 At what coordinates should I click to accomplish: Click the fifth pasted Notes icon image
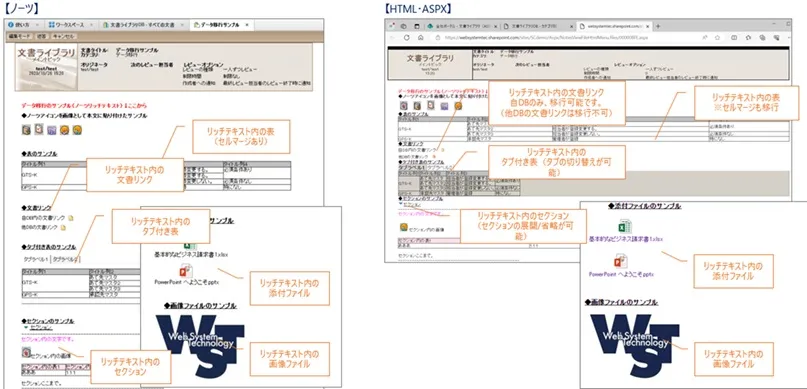(77, 130)
